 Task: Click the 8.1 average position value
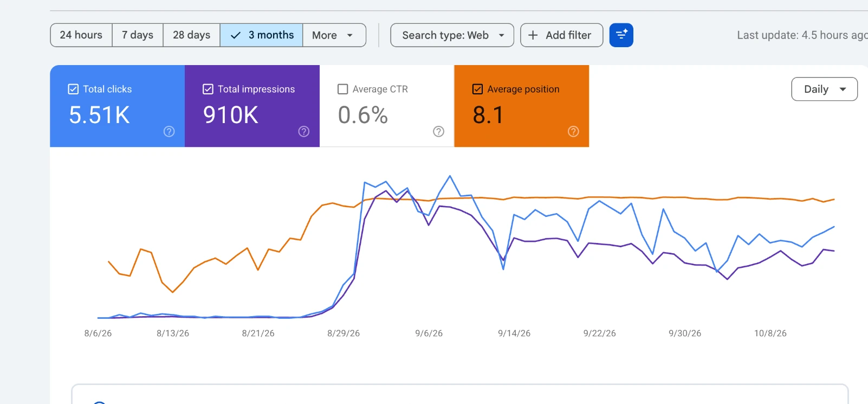(488, 115)
